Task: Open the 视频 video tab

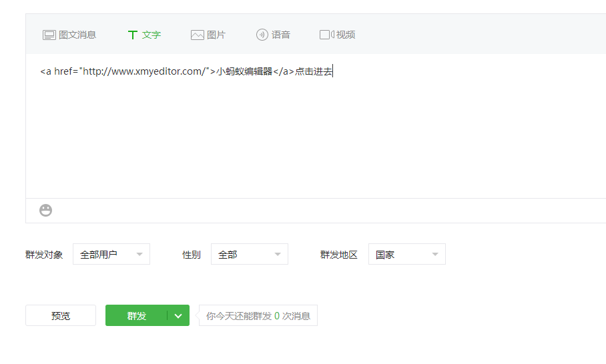Action: point(338,35)
